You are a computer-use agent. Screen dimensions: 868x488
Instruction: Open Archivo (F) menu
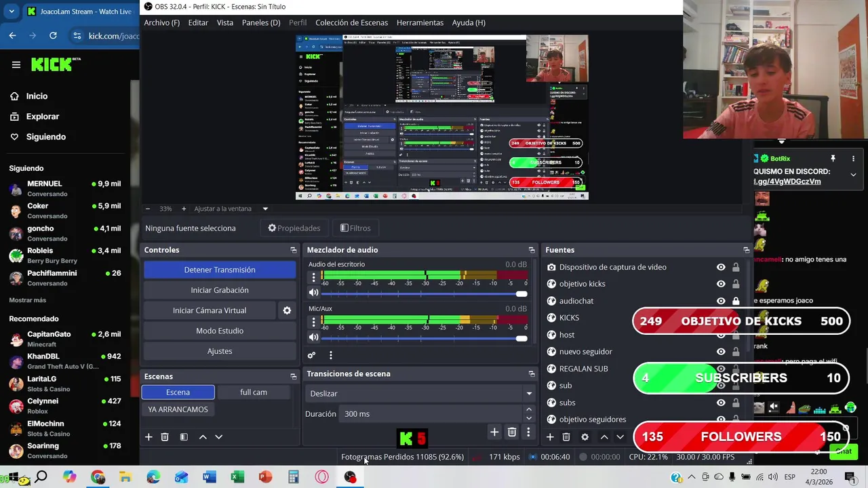pyautogui.click(x=162, y=22)
